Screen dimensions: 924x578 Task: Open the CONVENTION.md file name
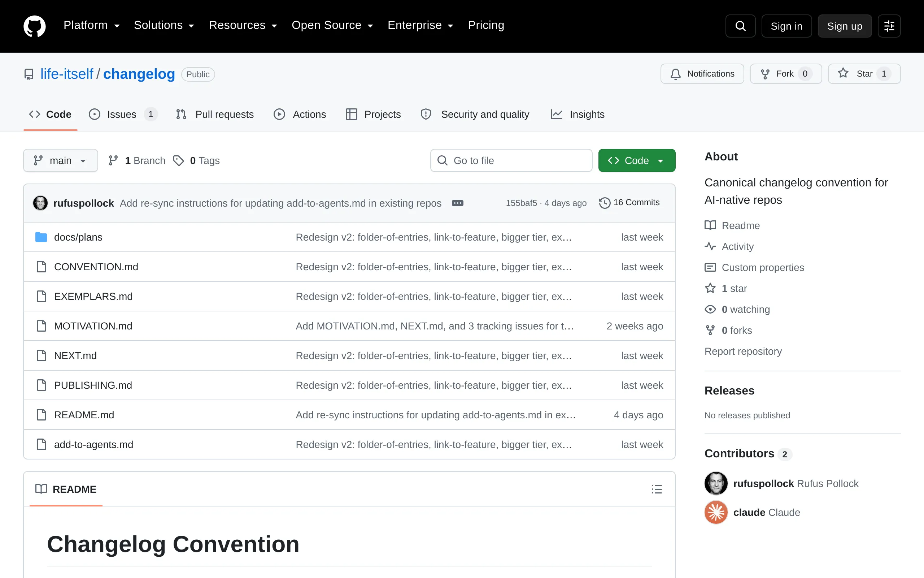click(x=96, y=267)
